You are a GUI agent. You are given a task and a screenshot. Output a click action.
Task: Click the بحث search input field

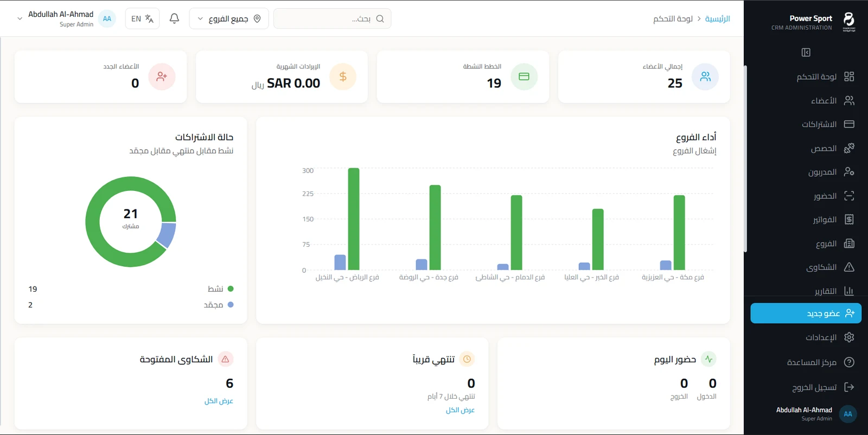click(332, 18)
